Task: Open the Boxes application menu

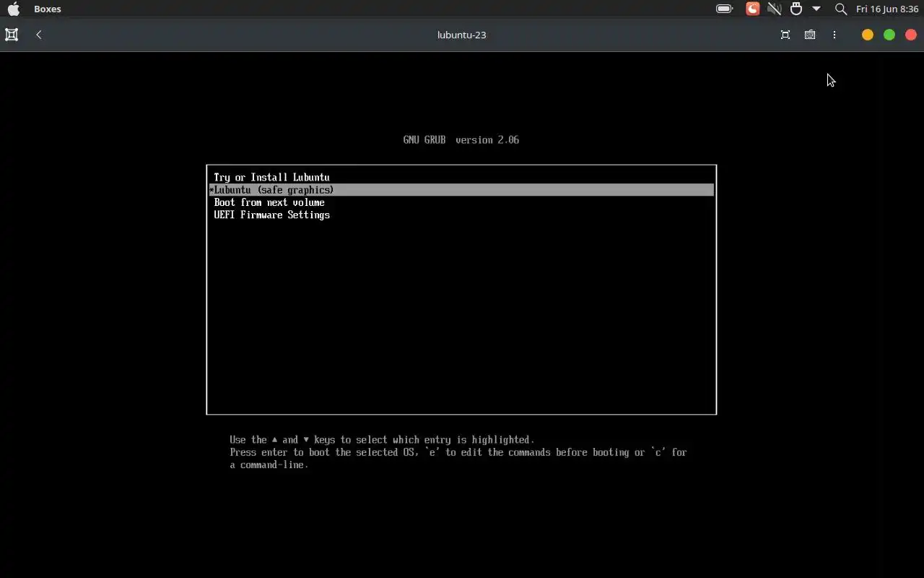Action: tap(48, 9)
